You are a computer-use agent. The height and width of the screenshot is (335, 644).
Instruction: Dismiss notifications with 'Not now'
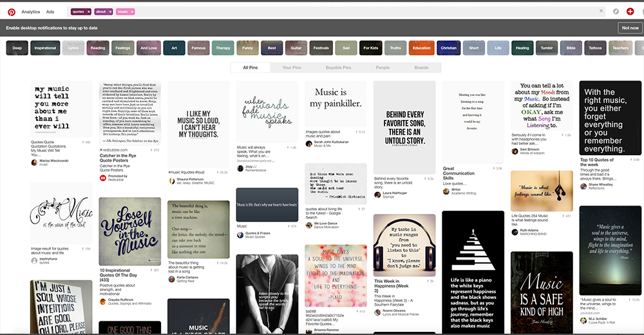point(629,28)
